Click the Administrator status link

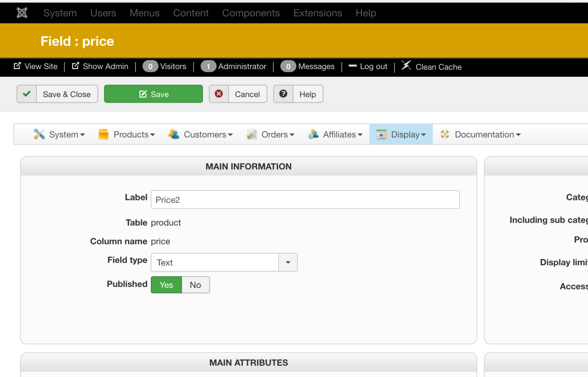click(x=242, y=66)
